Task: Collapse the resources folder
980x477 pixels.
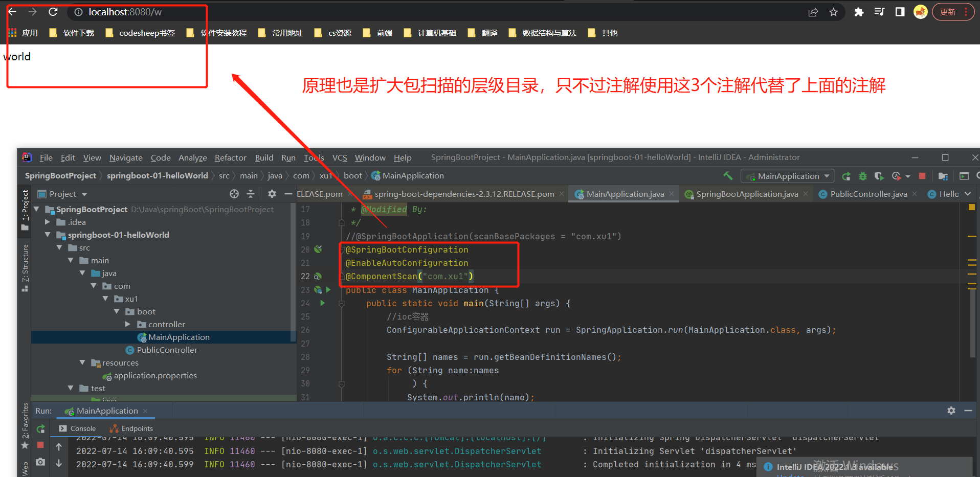Action: 82,362
